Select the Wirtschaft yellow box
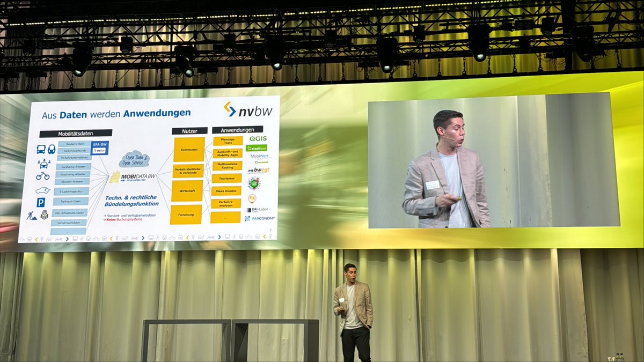 [187, 190]
